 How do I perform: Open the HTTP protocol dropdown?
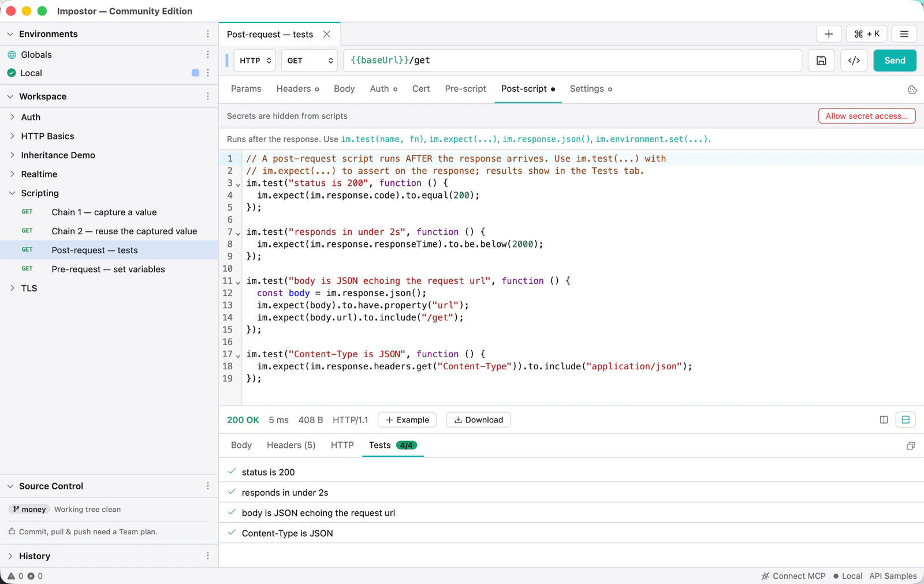coord(255,61)
